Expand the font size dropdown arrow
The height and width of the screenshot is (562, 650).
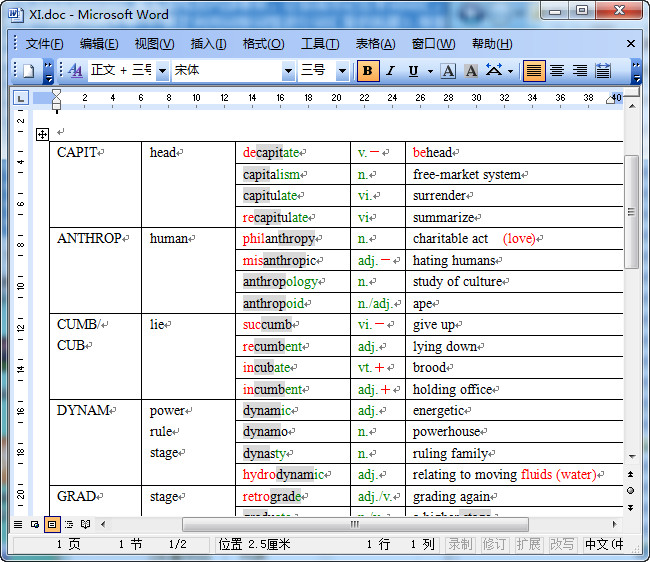point(342,71)
